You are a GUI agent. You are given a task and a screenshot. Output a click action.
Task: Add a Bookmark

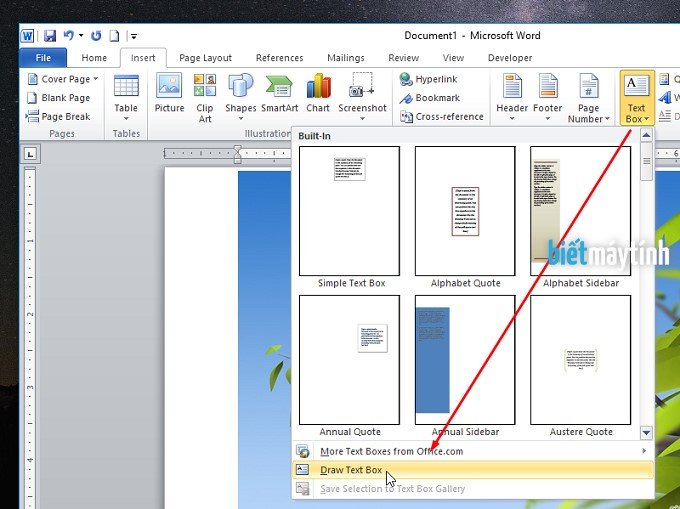(430, 98)
